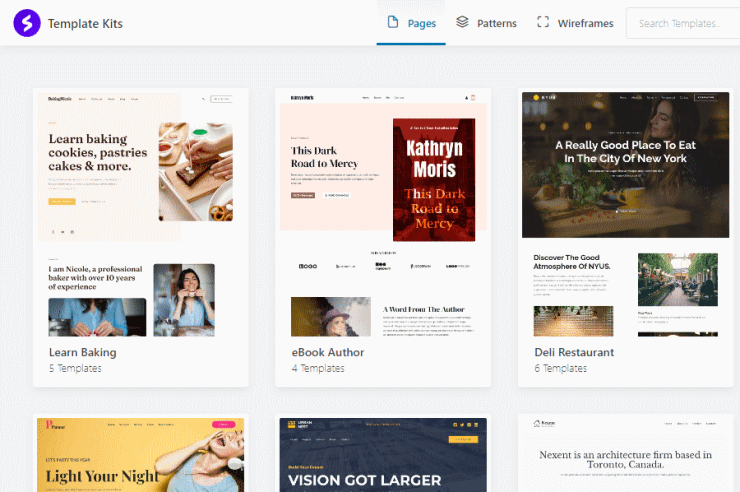
Task: Click the Learn Baking title
Action: coord(83,352)
